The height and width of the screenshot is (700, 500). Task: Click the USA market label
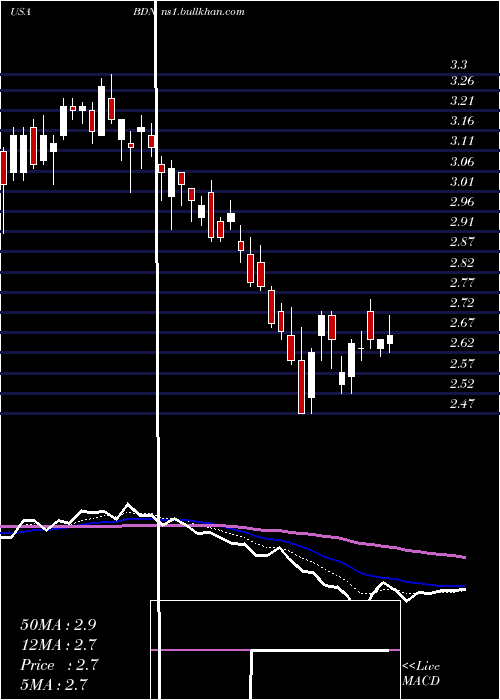click(20, 12)
